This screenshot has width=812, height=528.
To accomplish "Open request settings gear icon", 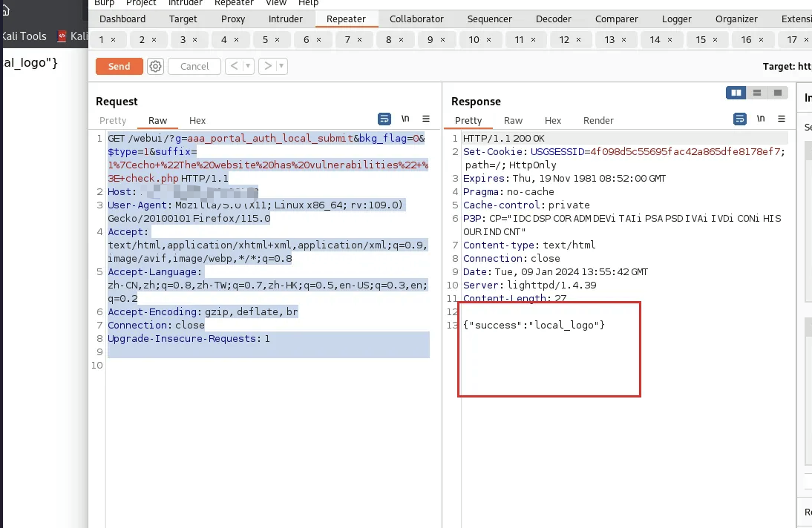I will (155, 66).
